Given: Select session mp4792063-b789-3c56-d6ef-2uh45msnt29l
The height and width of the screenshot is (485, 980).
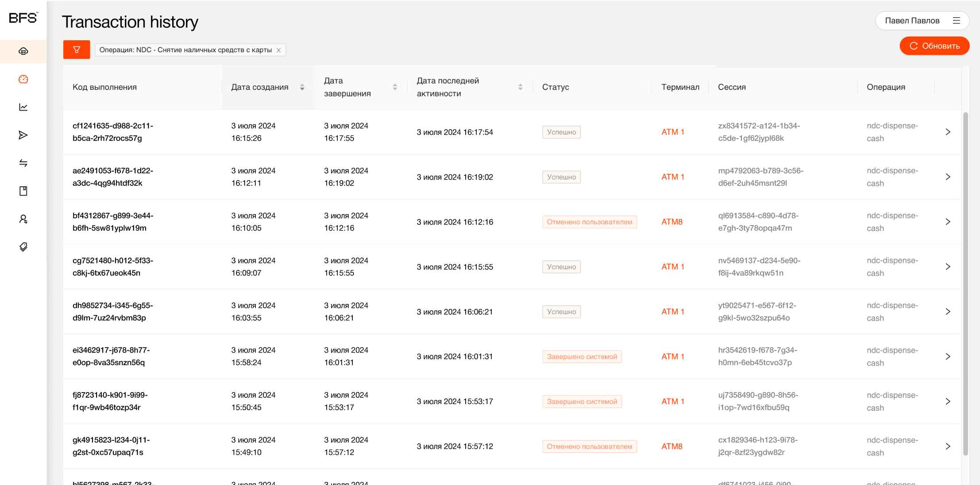Looking at the screenshot, I should [x=760, y=177].
